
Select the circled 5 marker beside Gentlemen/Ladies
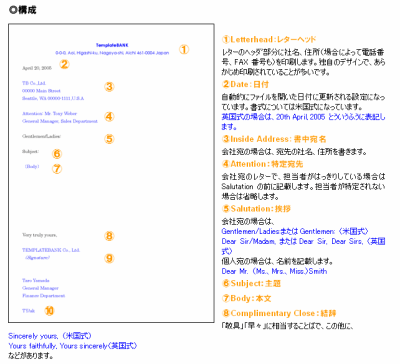point(109,139)
